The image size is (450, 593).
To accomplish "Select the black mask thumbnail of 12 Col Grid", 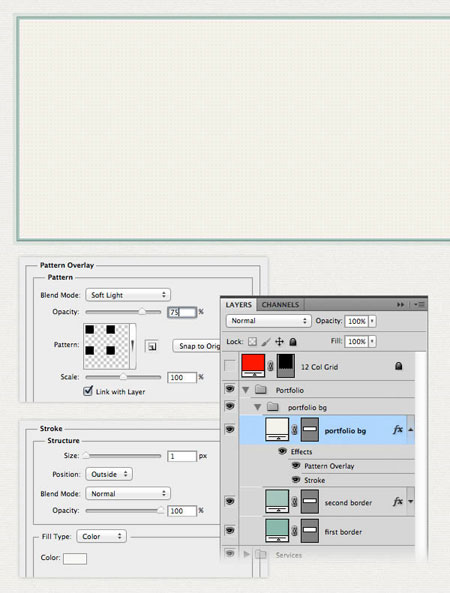I will pyautogui.click(x=286, y=366).
